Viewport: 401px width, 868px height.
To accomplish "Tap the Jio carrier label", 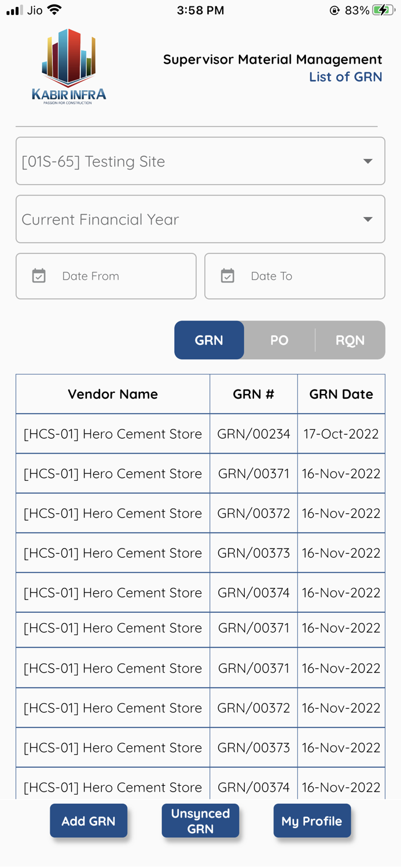I will pyautogui.click(x=34, y=10).
